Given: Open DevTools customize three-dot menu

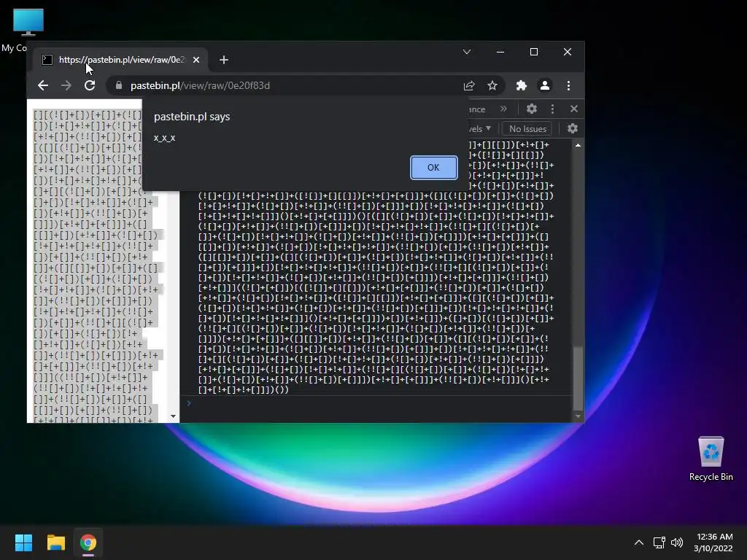Looking at the screenshot, I should (552, 109).
